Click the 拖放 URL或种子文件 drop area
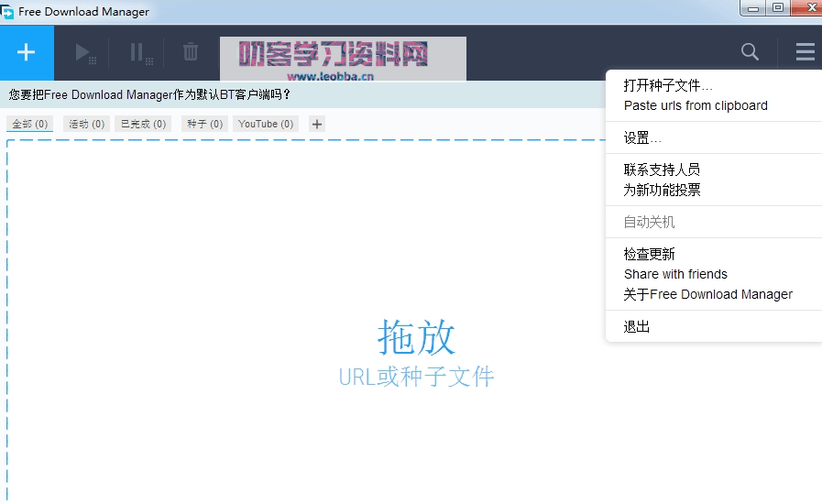Image resolution: width=822 pixels, height=504 pixels. click(416, 353)
